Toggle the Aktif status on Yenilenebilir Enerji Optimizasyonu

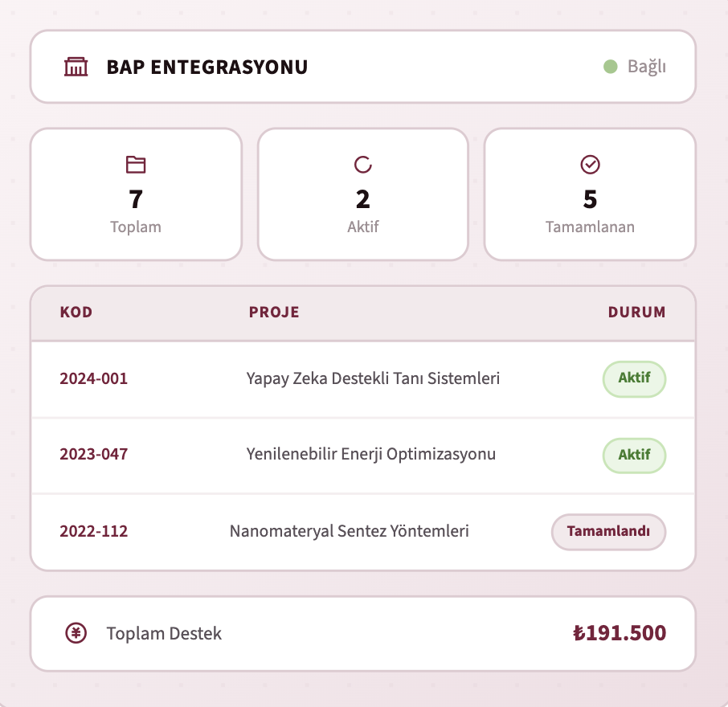(x=634, y=455)
